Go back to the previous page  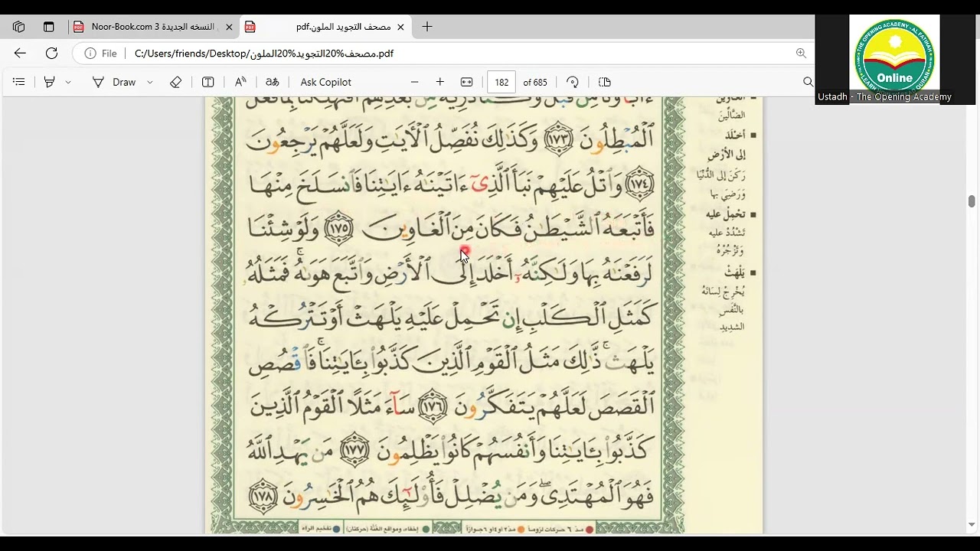[x=20, y=54]
